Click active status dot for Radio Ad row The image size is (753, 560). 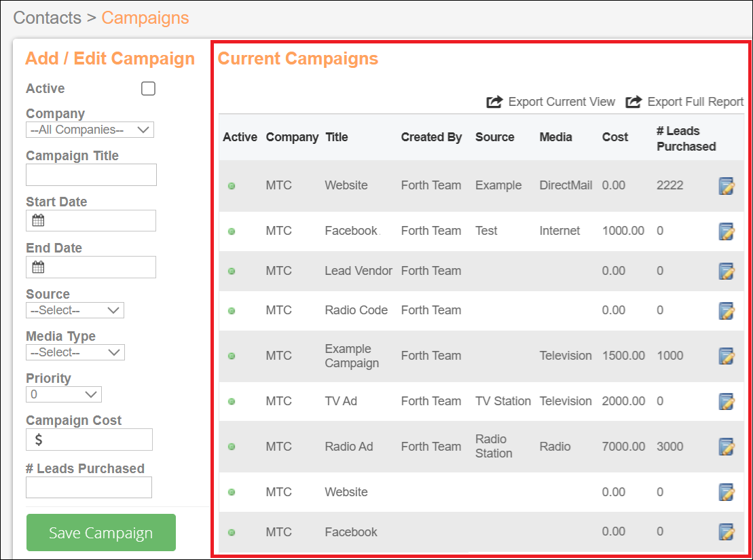[232, 447]
